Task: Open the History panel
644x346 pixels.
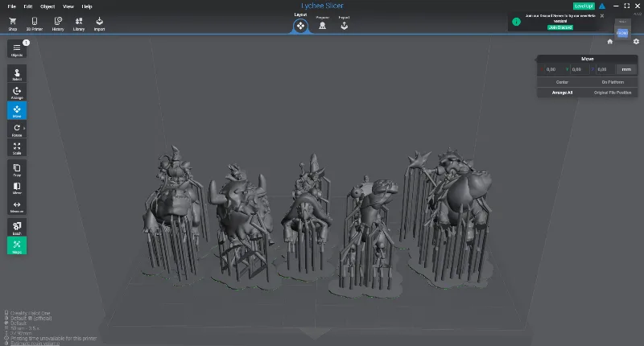Action: pos(58,24)
